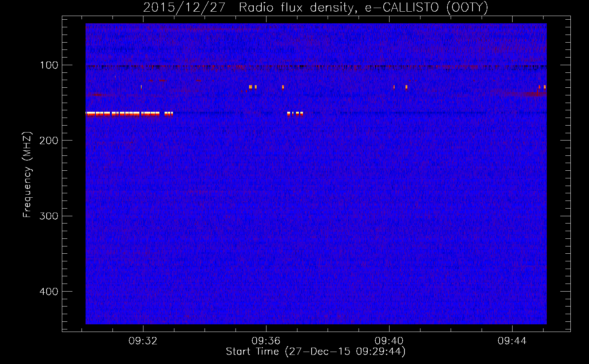
Task: Click the 09:32 time tick label
Action: tap(143, 341)
